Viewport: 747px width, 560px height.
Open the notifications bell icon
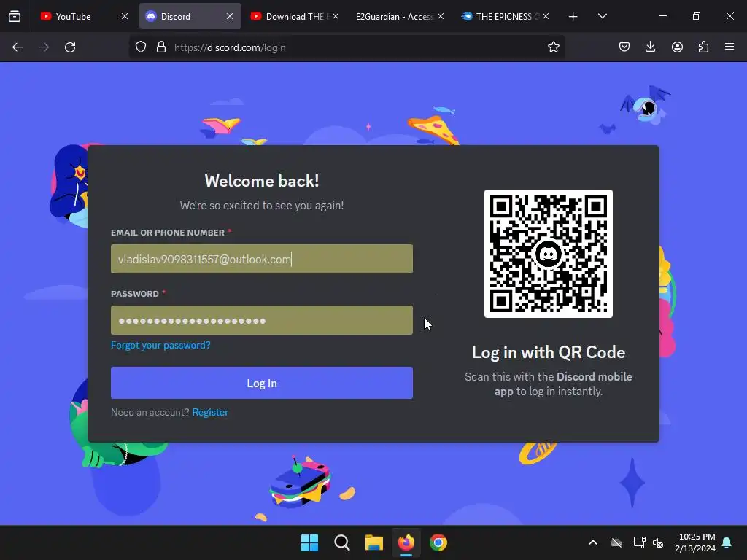(x=727, y=542)
